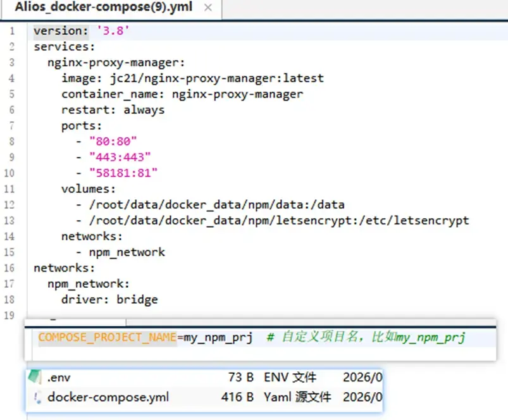Click the image jc21/nginx-proxy-manager:latest line
This screenshot has height=420, width=508.
(x=192, y=78)
